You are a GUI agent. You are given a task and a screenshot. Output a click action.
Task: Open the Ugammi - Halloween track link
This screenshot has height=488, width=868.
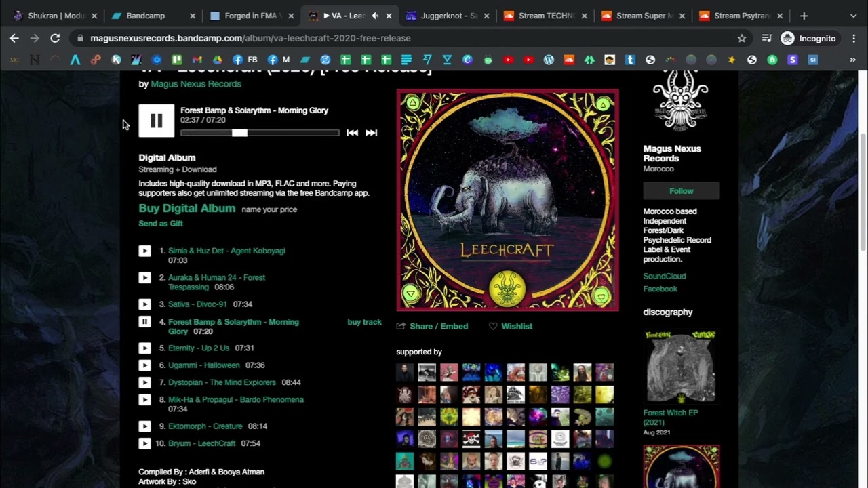pyautogui.click(x=203, y=365)
